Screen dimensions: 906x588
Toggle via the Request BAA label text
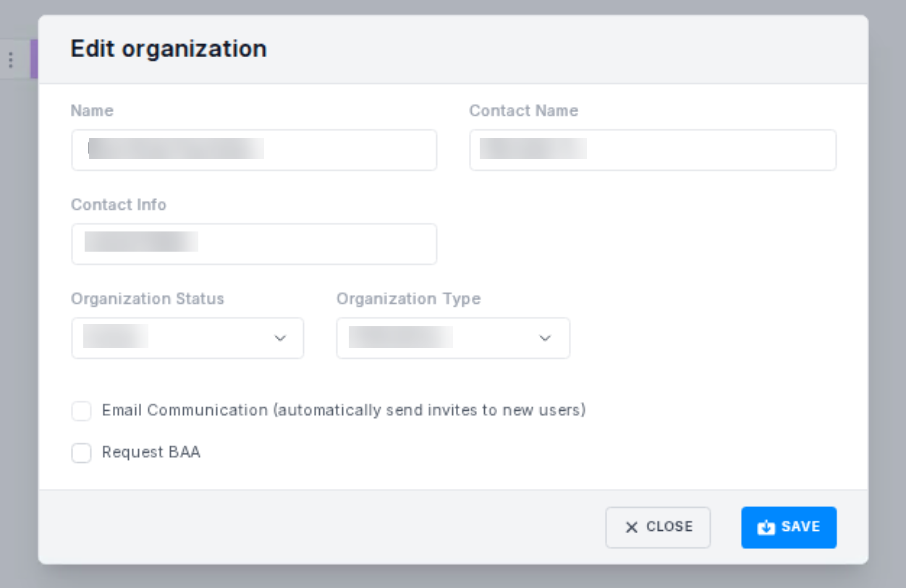pos(151,453)
